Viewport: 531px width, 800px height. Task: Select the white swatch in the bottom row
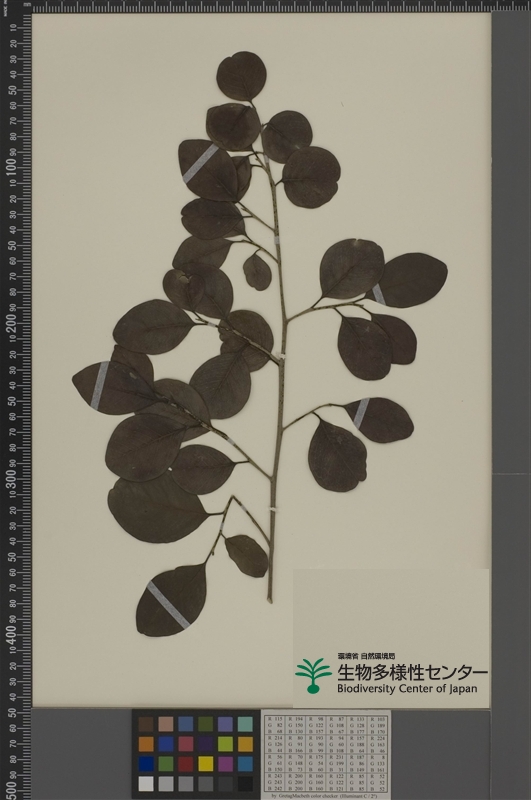(146, 784)
